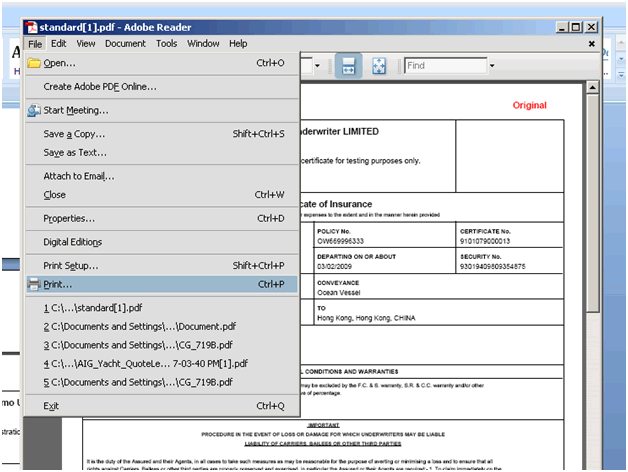Close the document with the small X
This screenshot has height=472, width=628.
pyautogui.click(x=592, y=44)
